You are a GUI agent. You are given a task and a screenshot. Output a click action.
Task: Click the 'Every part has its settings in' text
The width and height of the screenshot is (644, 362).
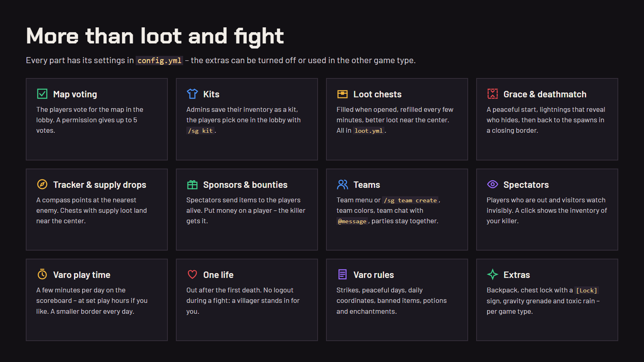click(x=80, y=60)
